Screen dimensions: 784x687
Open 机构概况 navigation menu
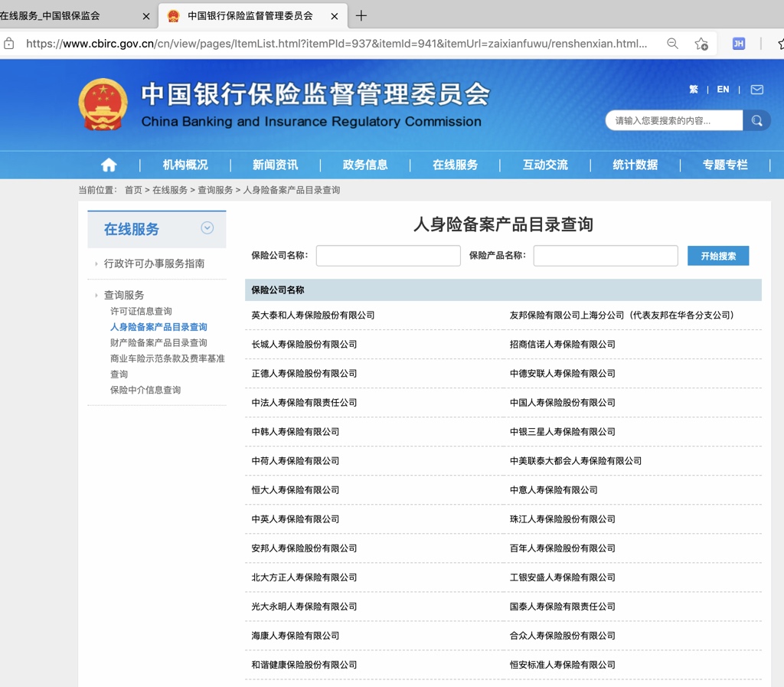[x=185, y=165]
